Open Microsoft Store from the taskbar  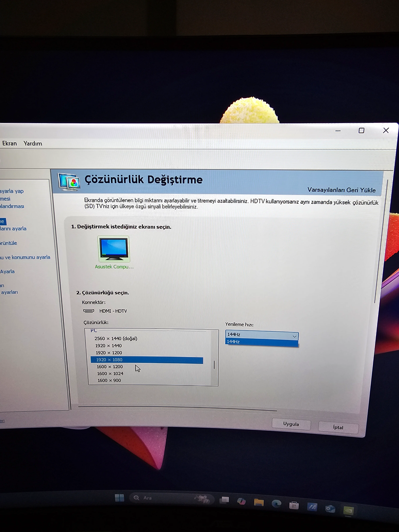pos(294,505)
